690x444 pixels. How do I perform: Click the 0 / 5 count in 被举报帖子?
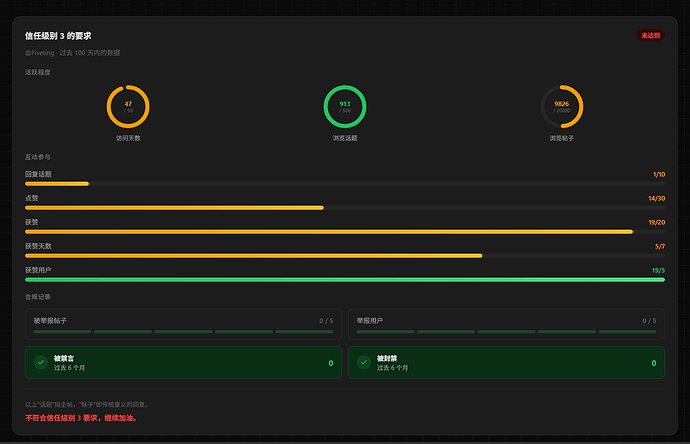click(326, 321)
